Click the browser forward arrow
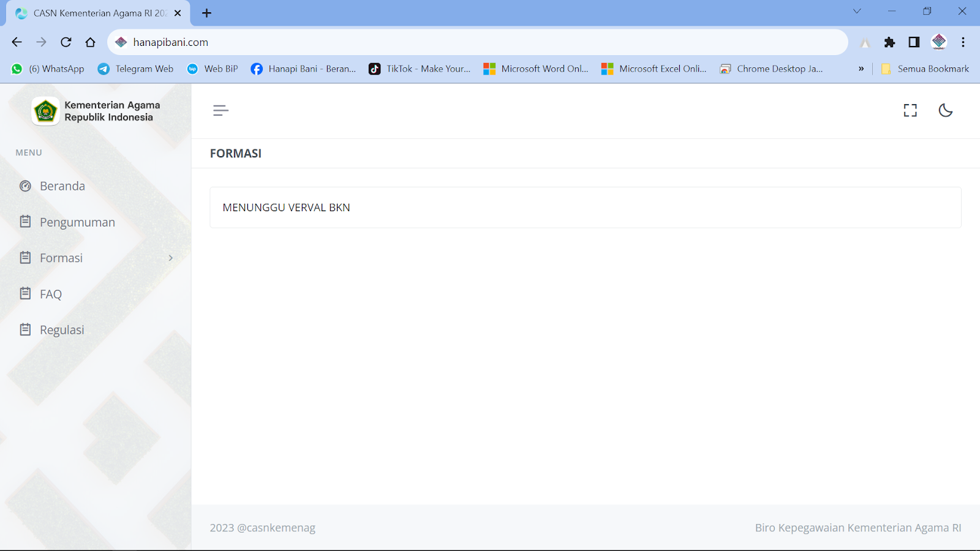The height and width of the screenshot is (551, 980). [41, 42]
